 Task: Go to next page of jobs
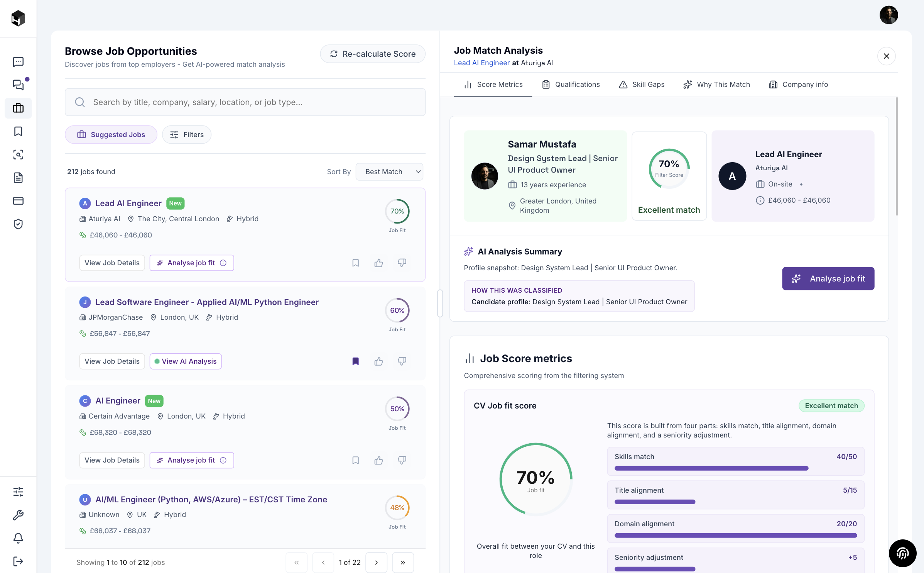click(376, 563)
